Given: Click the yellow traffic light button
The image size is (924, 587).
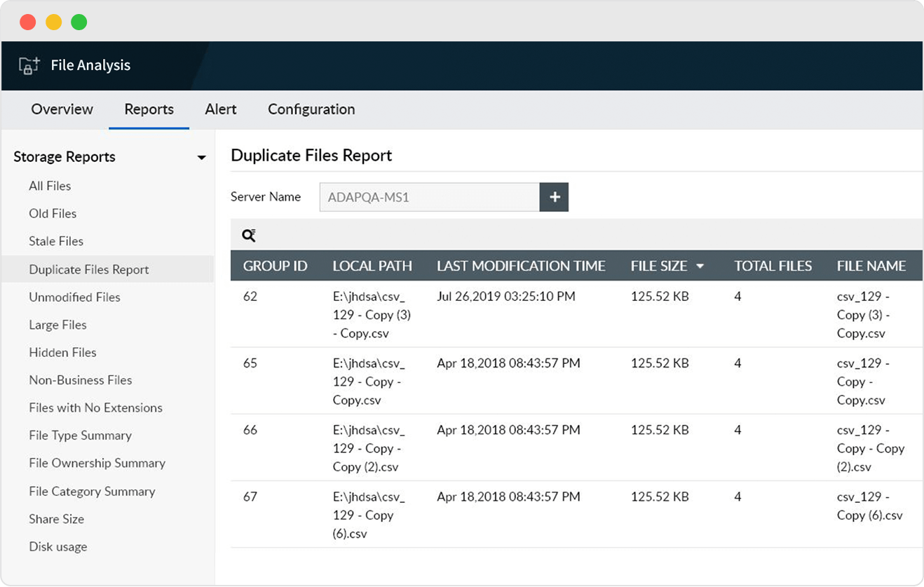Looking at the screenshot, I should [53, 22].
